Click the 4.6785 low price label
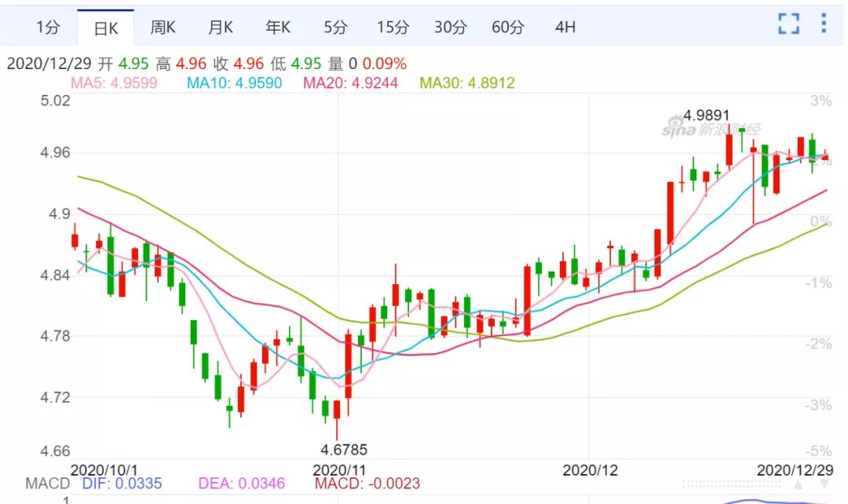 [x=344, y=449]
